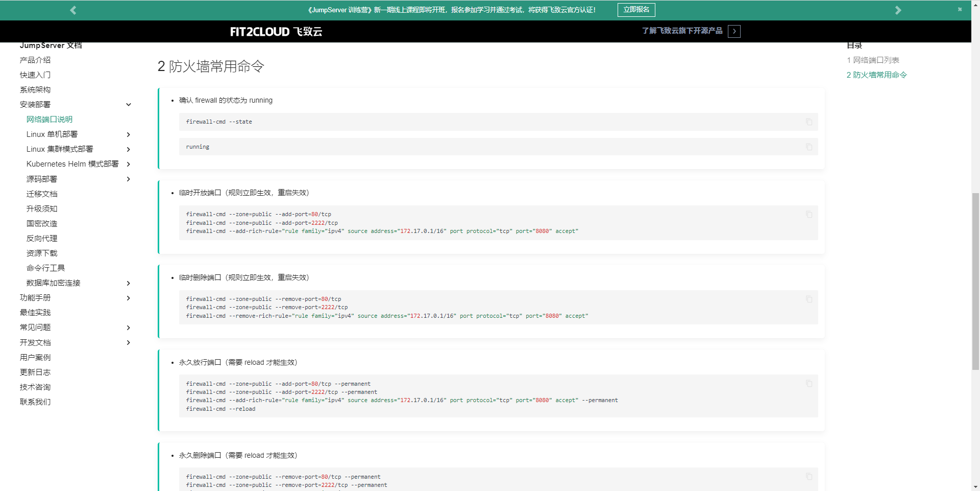Jump to 1 网络端口列表 in table of contents
The width and height of the screenshot is (980, 491).
(873, 60)
